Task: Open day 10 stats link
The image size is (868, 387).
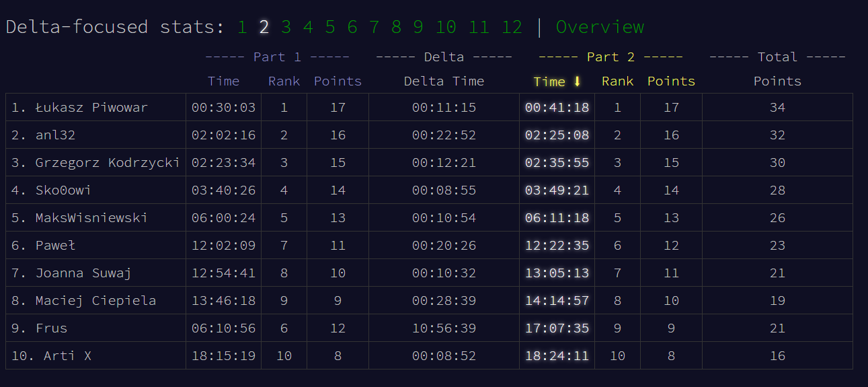Action: 446,27
